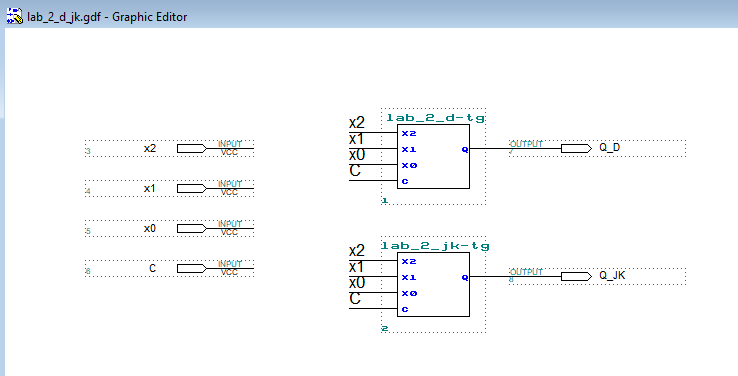
Task: Click the lab_2_d_jk.gdf window title bar
Action: pos(369,15)
